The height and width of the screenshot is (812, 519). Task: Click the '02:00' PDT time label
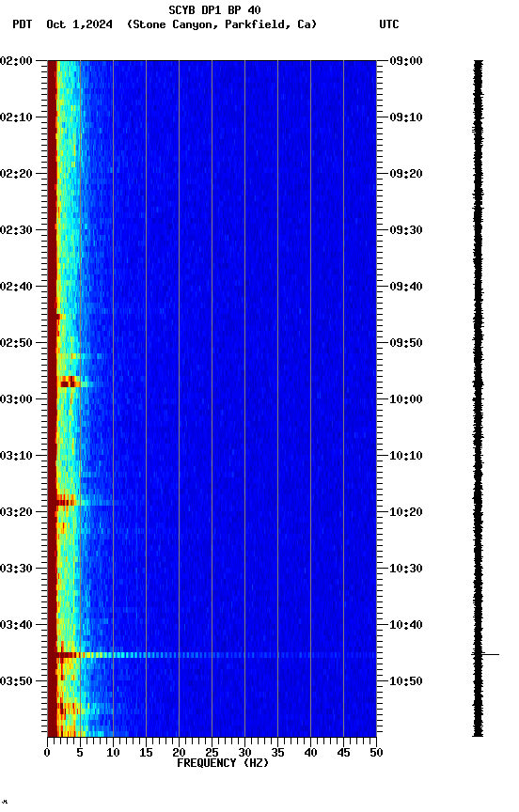tap(16, 60)
